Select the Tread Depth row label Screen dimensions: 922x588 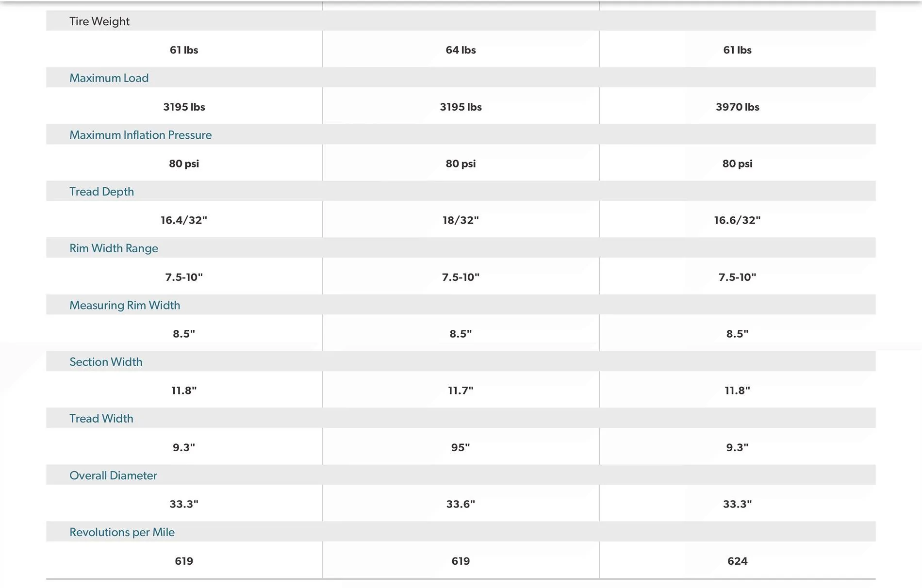[x=102, y=192]
